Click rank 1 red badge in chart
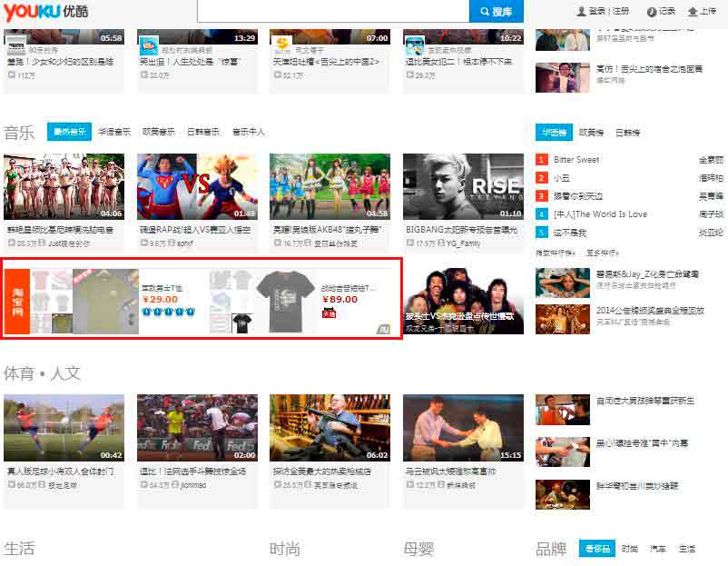 click(541, 159)
